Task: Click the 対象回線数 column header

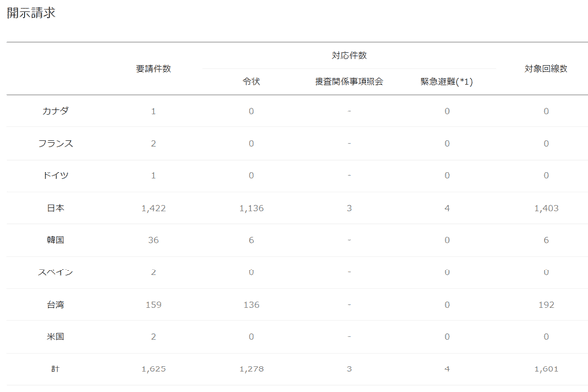Action: [x=546, y=69]
